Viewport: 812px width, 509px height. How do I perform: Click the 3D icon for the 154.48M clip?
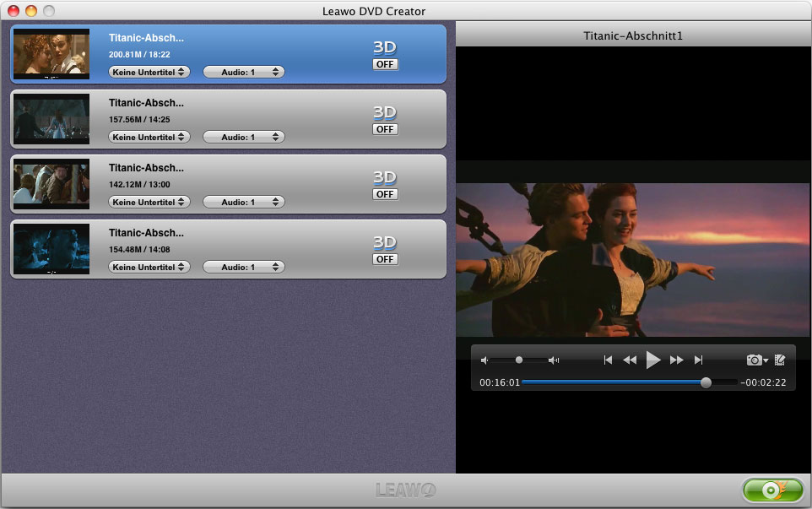(x=385, y=242)
